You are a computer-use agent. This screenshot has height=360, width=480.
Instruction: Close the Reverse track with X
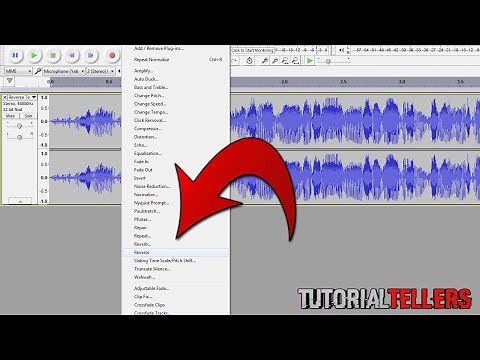[x=5, y=97]
